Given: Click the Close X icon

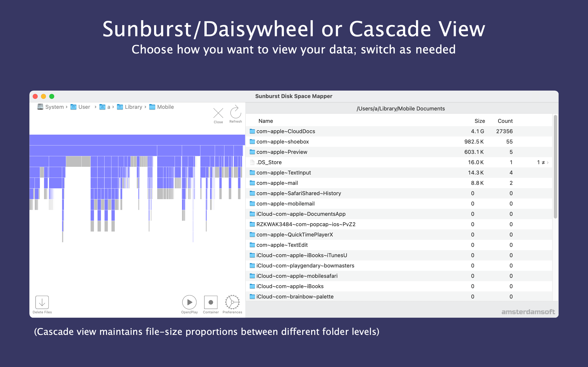Looking at the screenshot, I should tap(218, 113).
